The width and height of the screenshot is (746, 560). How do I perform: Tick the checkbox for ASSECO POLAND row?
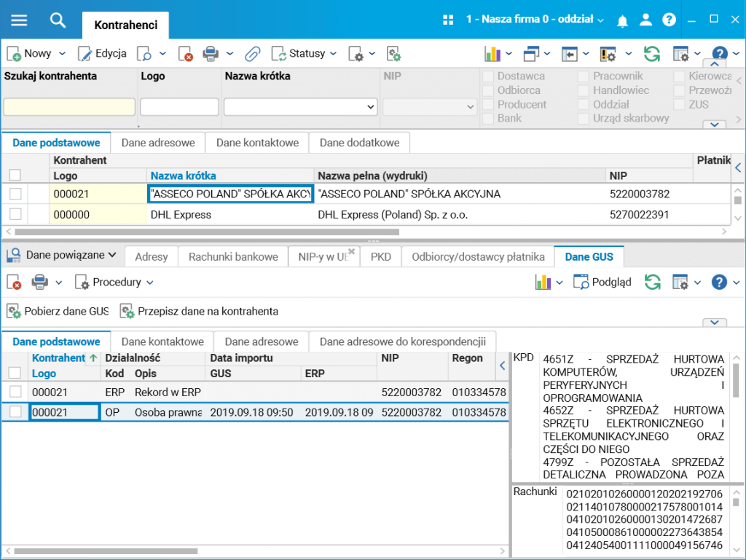tap(15, 194)
